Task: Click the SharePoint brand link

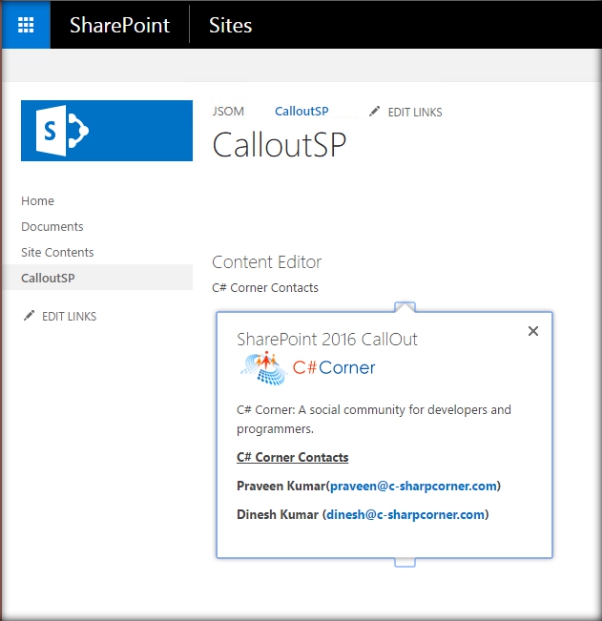Action: click(x=120, y=25)
